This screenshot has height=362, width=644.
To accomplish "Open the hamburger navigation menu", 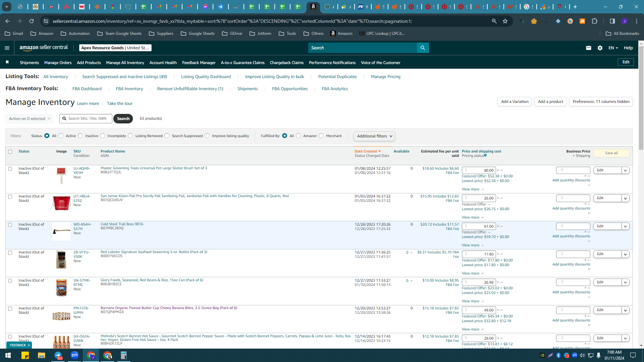I will tap(7, 48).
